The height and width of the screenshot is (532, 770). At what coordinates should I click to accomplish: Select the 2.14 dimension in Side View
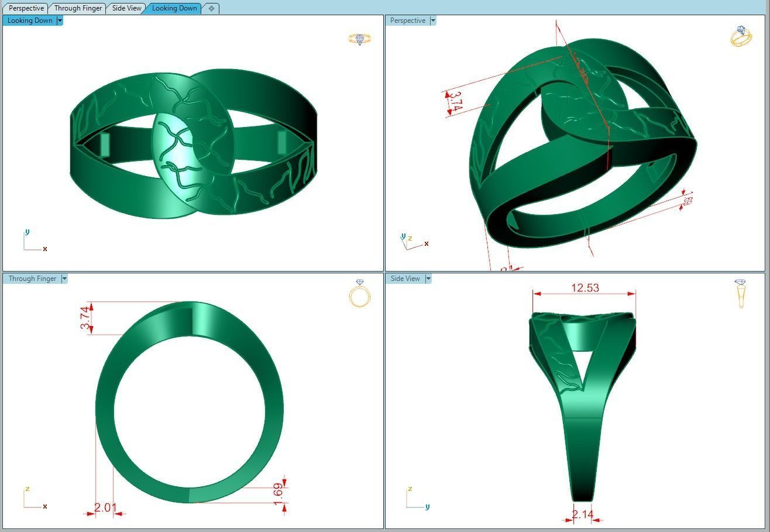click(x=583, y=514)
